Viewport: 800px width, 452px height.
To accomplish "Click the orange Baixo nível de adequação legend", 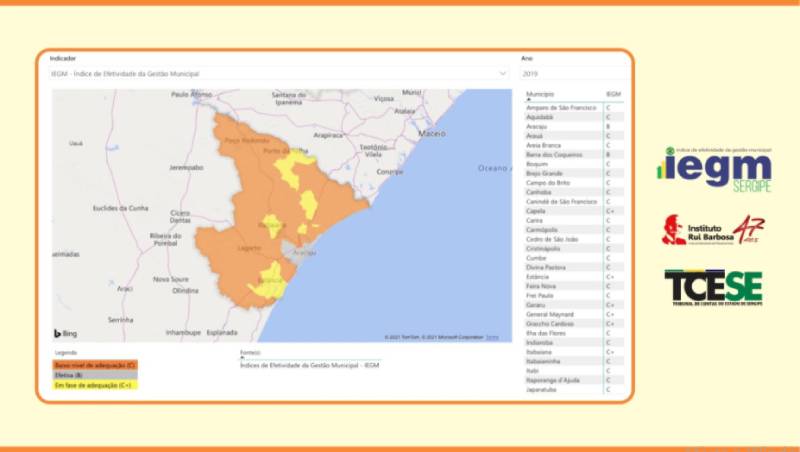I will (x=95, y=366).
